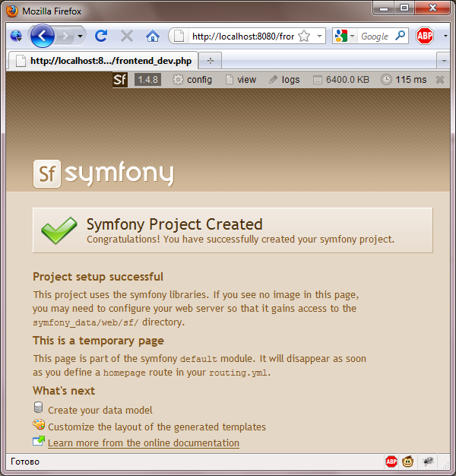Screen dimensions: 456x476
Task: Click Customize the layout of generated templates
Action: (157, 427)
